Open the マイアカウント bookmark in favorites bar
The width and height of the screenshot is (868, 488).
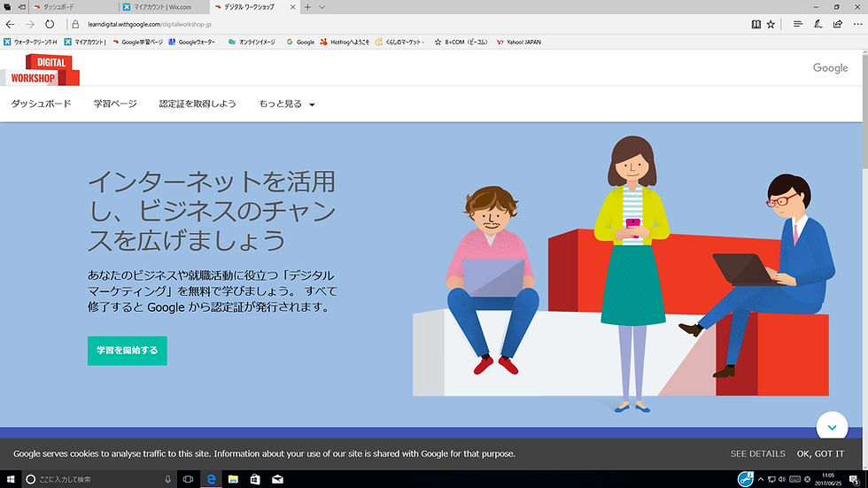click(85, 42)
